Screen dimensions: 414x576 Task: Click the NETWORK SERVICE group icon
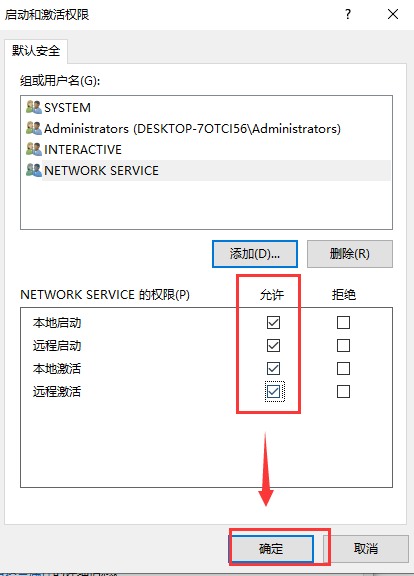pos(34,170)
